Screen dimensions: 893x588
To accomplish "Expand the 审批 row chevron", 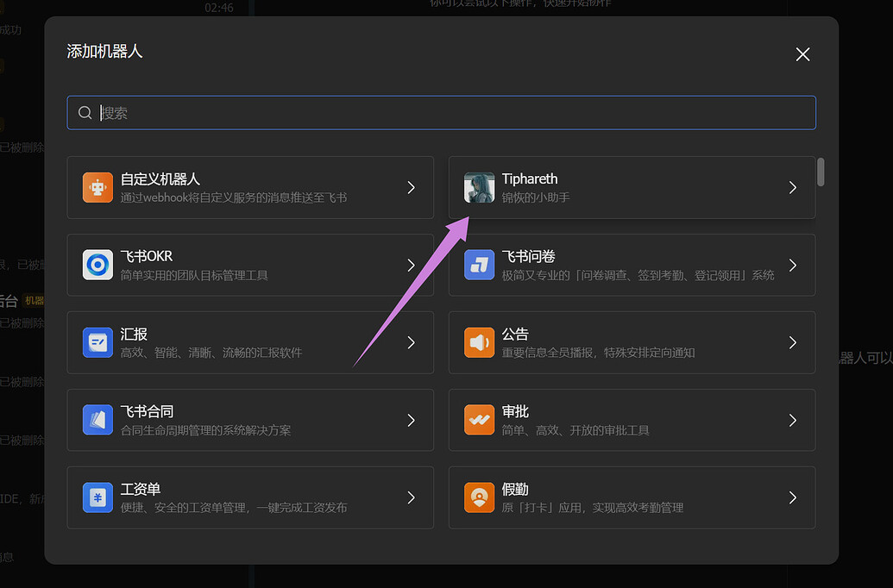I will pos(793,420).
